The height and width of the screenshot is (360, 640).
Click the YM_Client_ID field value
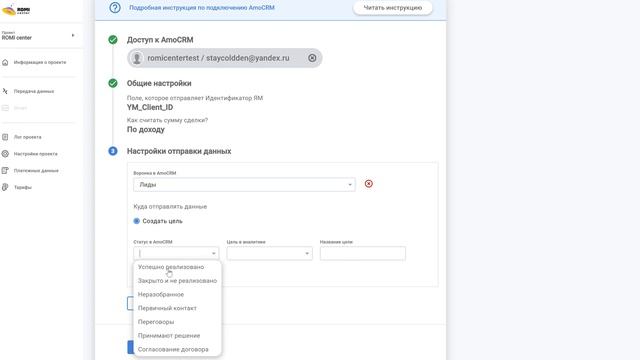click(150, 107)
